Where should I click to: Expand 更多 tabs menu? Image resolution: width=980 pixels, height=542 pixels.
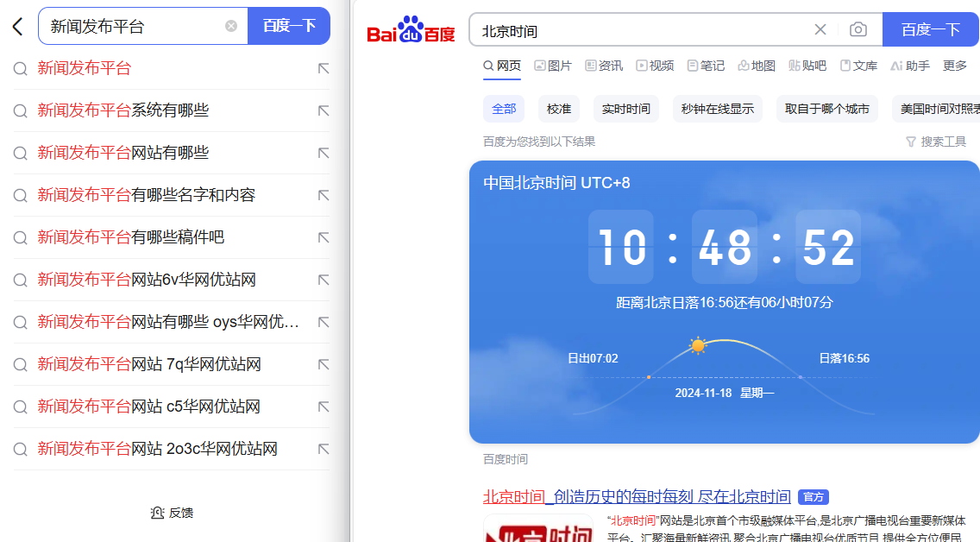pos(955,66)
